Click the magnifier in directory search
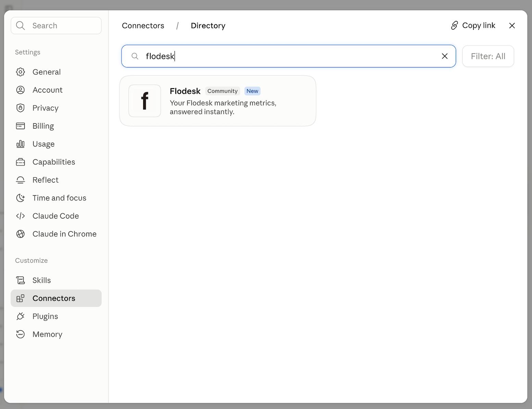 point(135,56)
